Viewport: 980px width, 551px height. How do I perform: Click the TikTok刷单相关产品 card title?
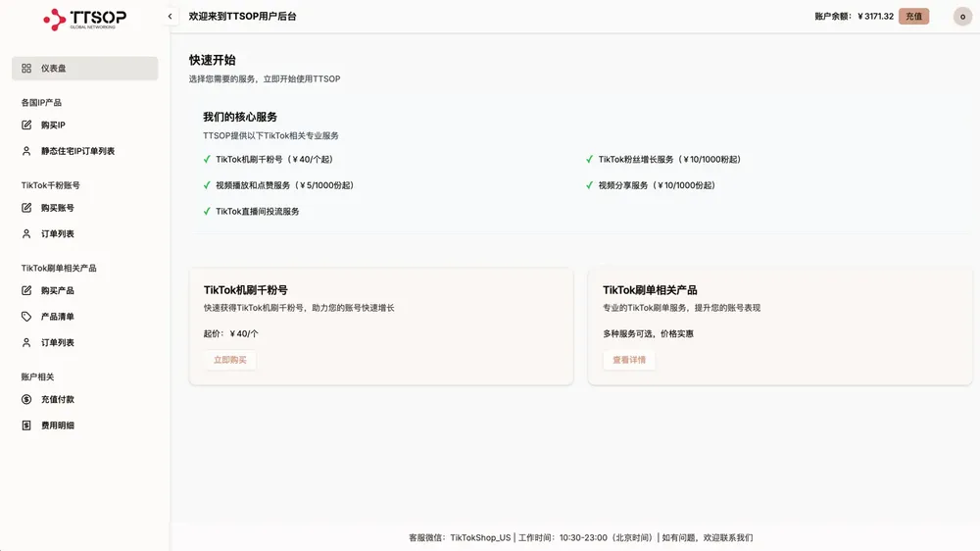pos(650,290)
